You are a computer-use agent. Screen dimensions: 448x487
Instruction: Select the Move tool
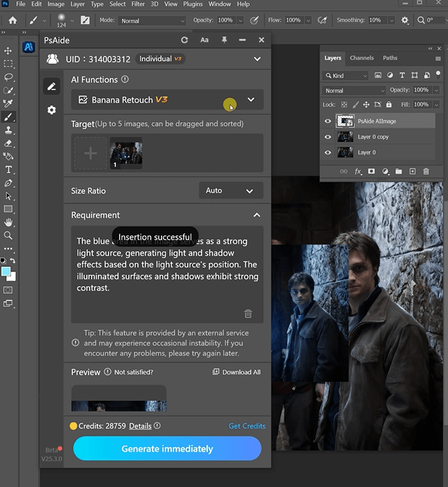pyautogui.click(x=8, y=50)
